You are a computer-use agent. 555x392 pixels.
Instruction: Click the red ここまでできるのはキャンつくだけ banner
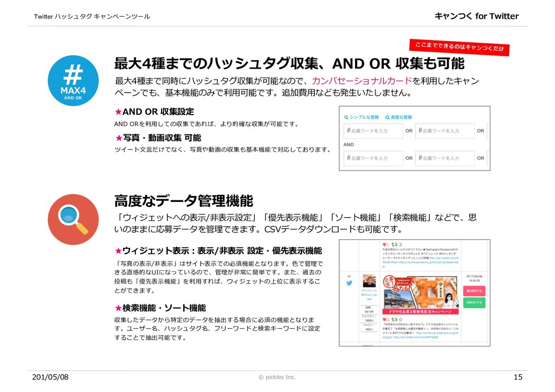[x=460, y=47]
